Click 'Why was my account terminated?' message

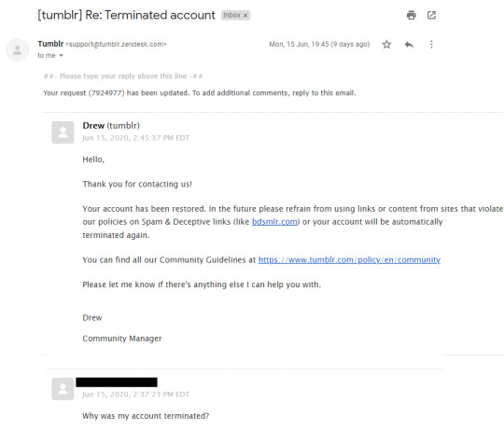coord(146,416)
